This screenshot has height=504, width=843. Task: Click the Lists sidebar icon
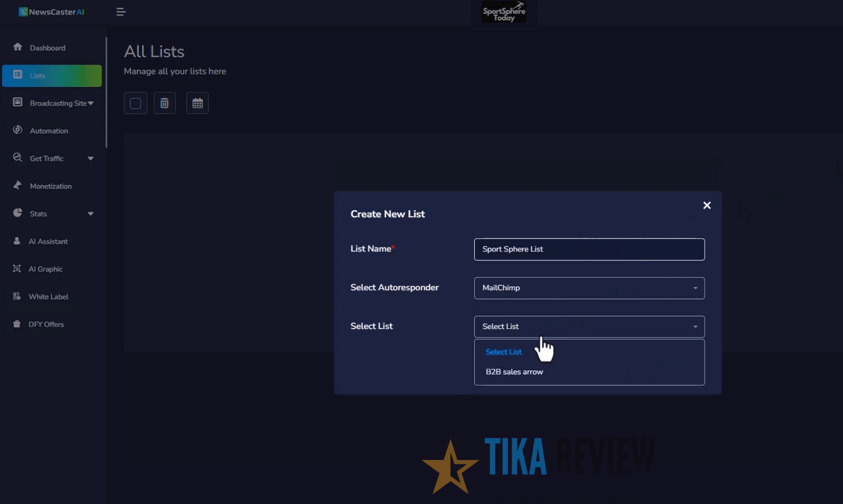point(18,75)
